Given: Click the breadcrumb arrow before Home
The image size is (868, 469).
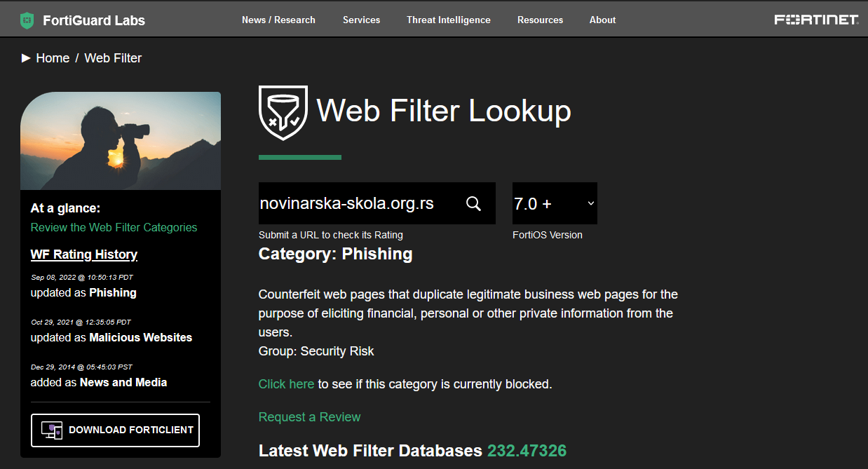Looking at the screenshot, I should click(x=26, y=58).
